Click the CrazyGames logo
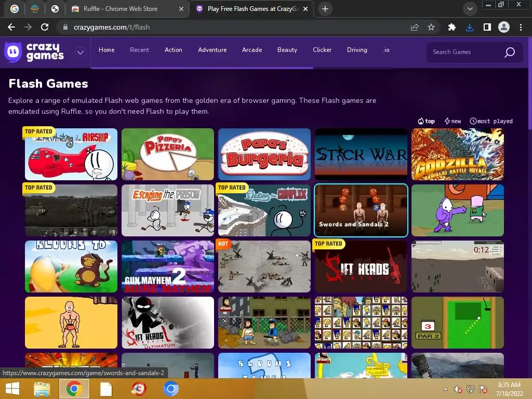The width and height of the screenshot is (532, 399). coord(34,52)
